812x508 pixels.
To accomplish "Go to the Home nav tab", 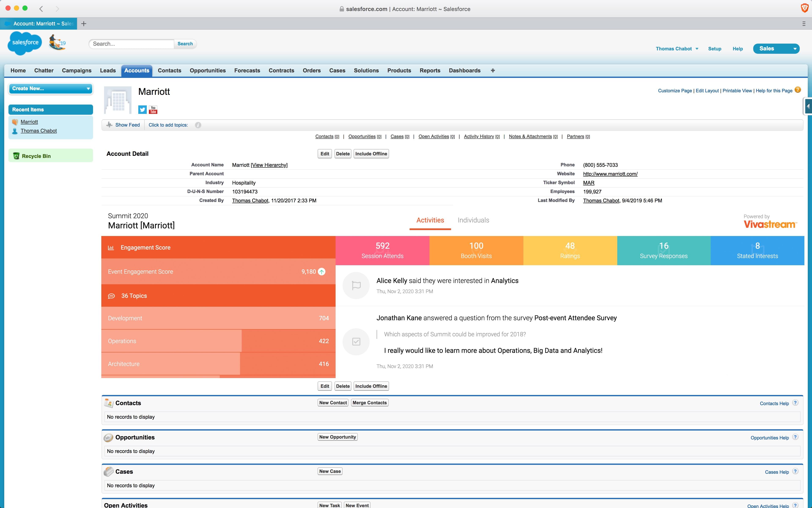I will coord(18,70).
